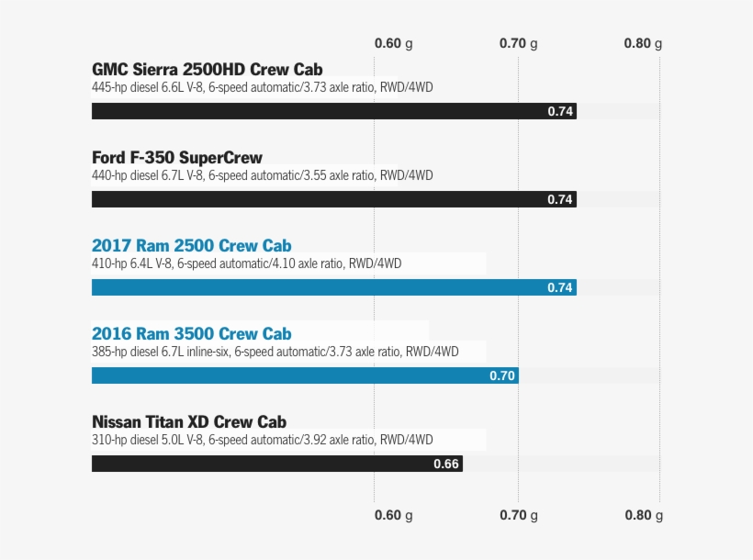Click the Ram 2500 410-hp 6.4L spec line
Viewport: 753px width, 560px height.
click(246, 263)
